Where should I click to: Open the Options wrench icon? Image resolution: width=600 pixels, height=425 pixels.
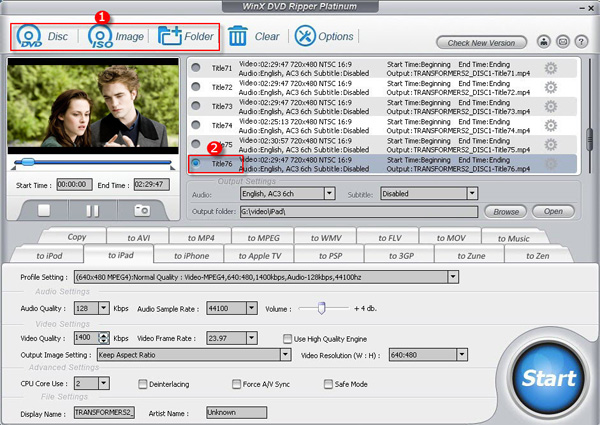click(305, 37)
